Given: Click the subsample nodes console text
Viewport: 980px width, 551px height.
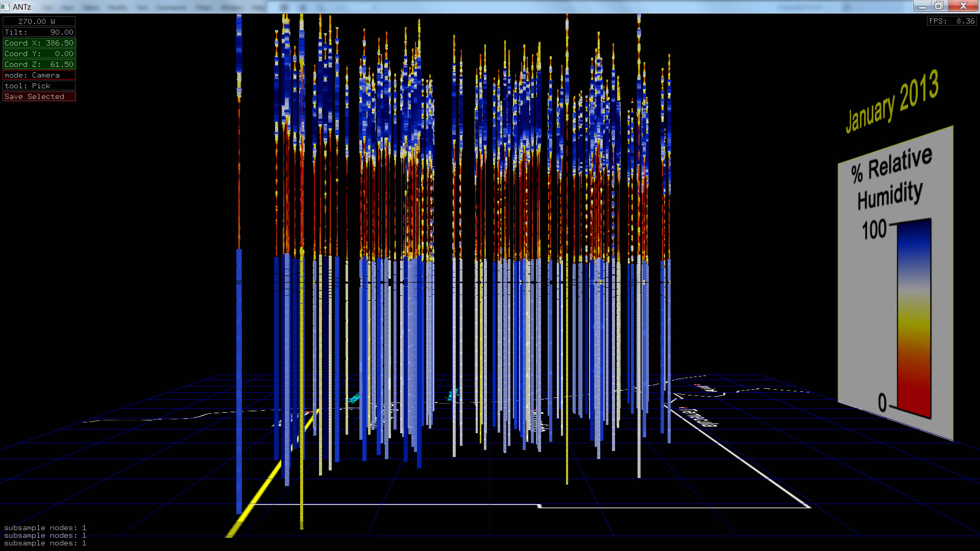Looking at the screenshot, I should pyautogui.click(x=45, y=535).
